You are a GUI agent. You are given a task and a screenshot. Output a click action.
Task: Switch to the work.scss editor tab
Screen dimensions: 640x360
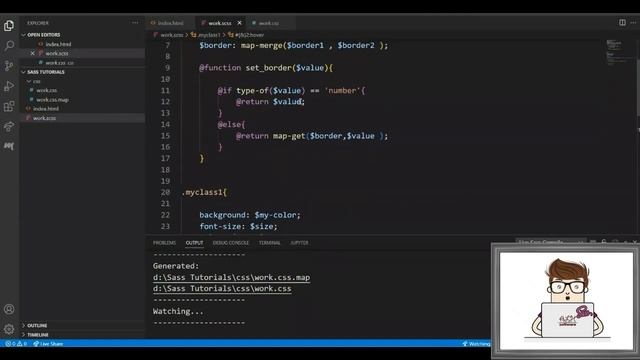[x=220, y=23]
